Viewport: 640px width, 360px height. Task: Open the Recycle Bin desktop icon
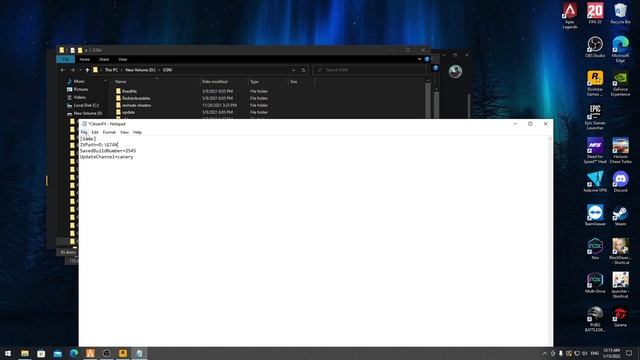pyautogui.click(x=620, y=13)
